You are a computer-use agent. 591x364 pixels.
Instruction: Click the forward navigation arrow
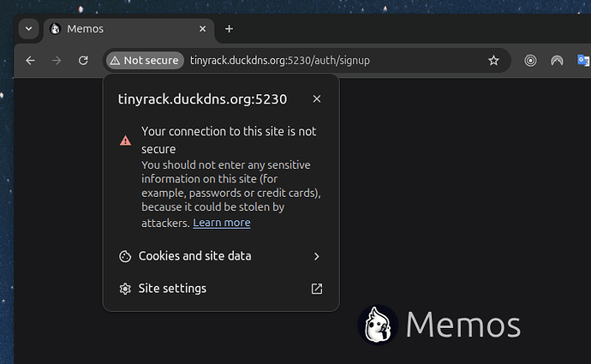coord(57,60)
